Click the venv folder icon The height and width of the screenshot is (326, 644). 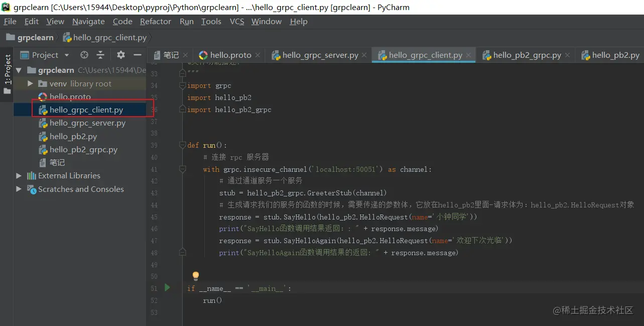[42, 84]
